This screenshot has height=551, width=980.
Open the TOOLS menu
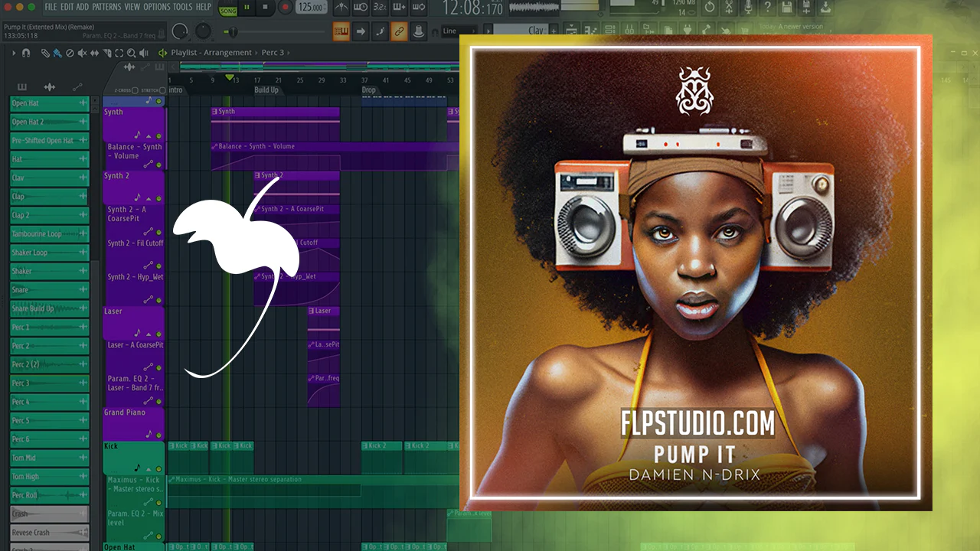coord(183,7)
